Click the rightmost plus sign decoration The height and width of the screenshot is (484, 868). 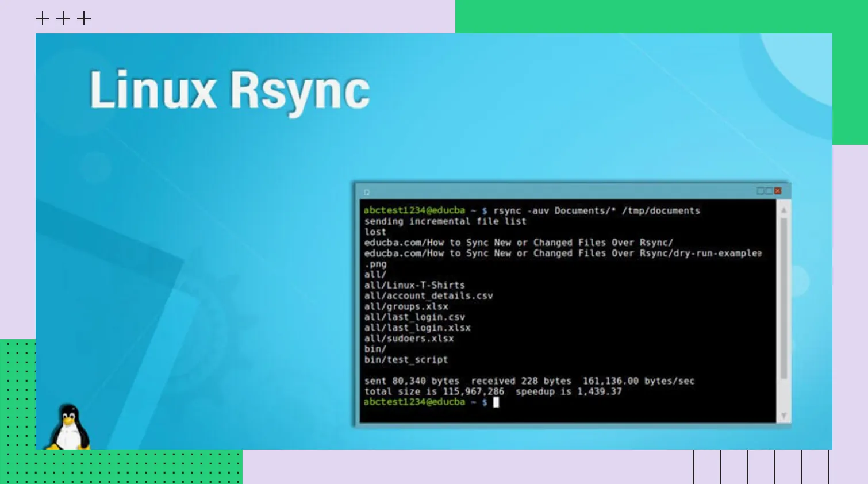pyautogui.click(x=84, y=19)
